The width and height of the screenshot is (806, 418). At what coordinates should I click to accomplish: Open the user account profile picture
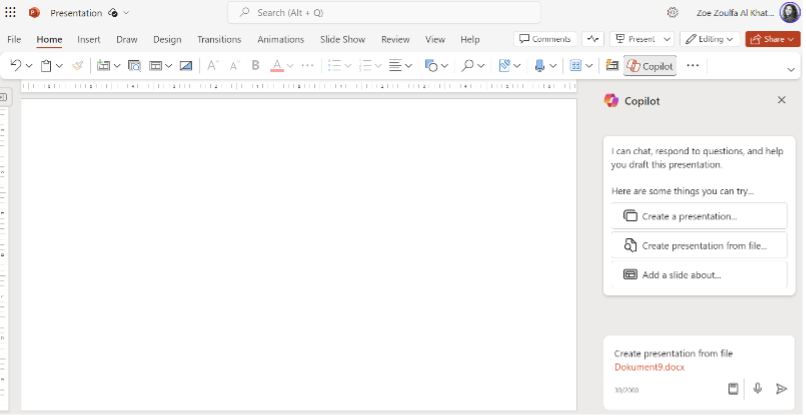click(x=790, y=12)
